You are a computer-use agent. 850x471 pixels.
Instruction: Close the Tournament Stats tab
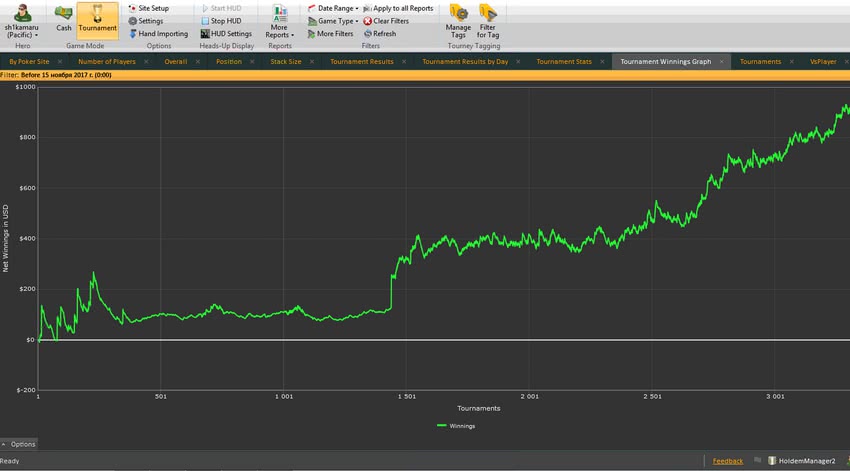602,62
